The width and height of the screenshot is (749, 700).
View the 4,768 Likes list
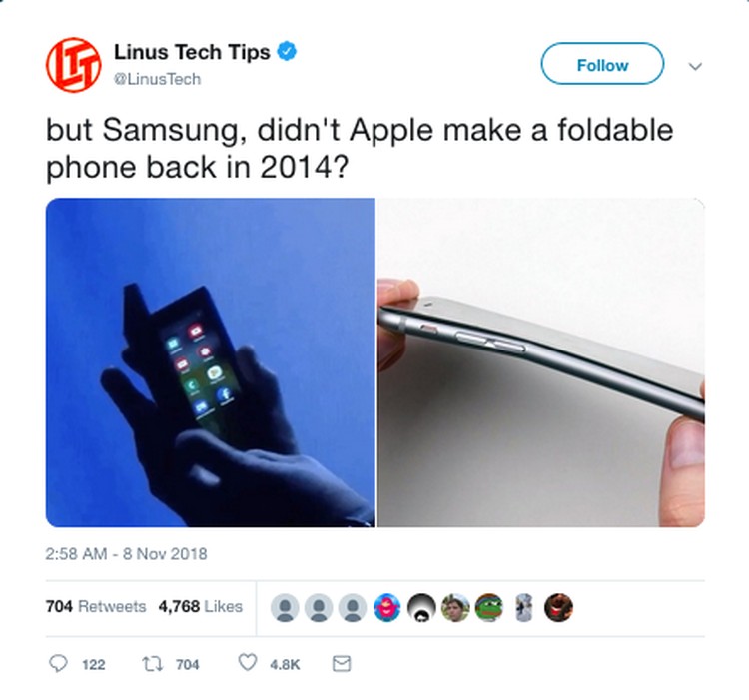coord(200,606)
